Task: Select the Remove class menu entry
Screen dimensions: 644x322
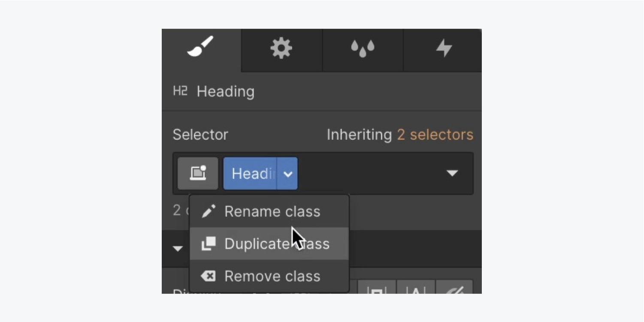Action: [x=272, y=276]
